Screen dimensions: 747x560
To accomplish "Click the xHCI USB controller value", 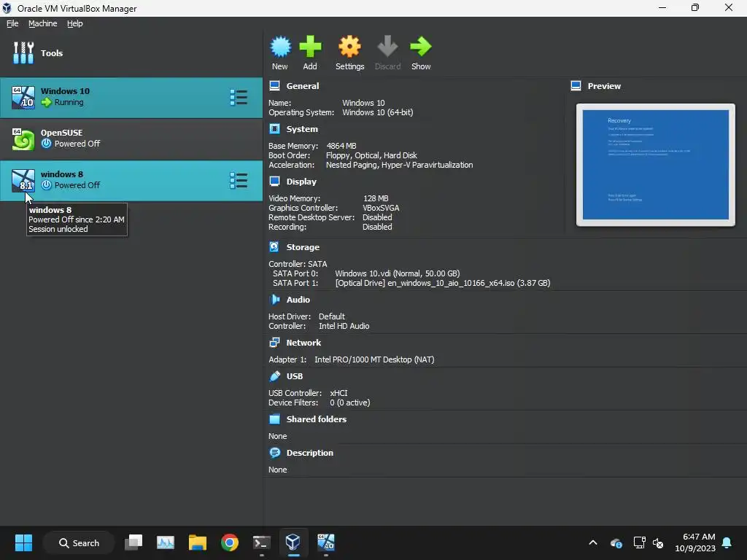I will 338,393.
